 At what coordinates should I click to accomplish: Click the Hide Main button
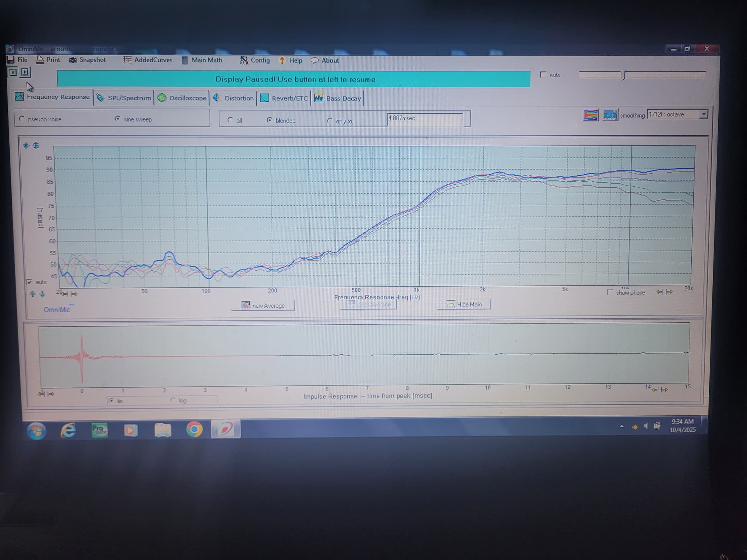point(464,304)
